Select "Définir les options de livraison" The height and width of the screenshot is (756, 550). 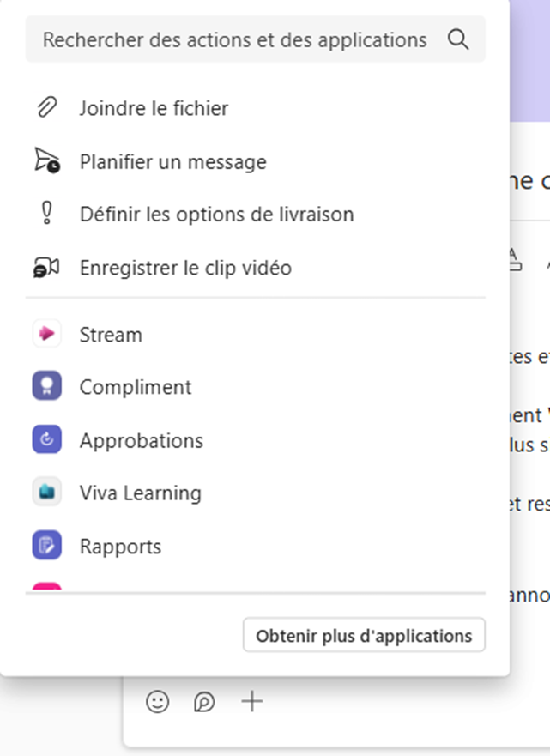[x=216, y=215]
